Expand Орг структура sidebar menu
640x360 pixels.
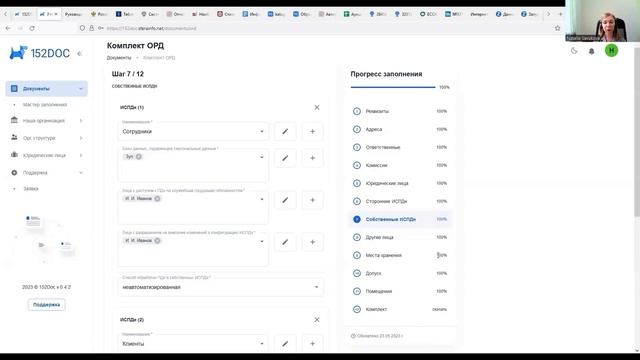click(x=47, y=138)
